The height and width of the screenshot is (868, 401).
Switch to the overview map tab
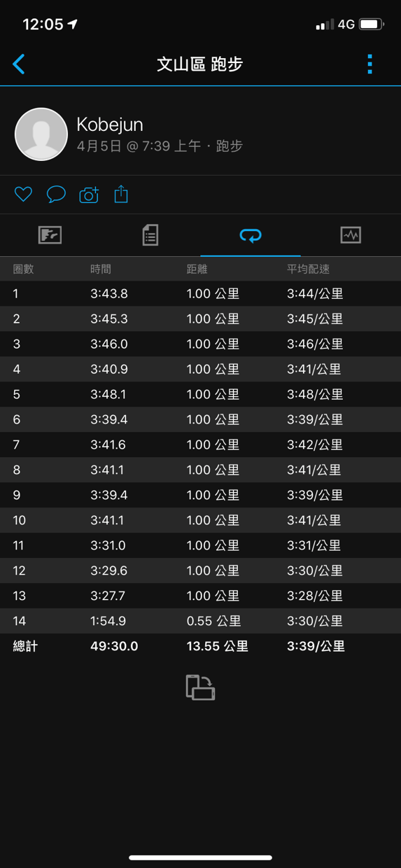point(50,235)
